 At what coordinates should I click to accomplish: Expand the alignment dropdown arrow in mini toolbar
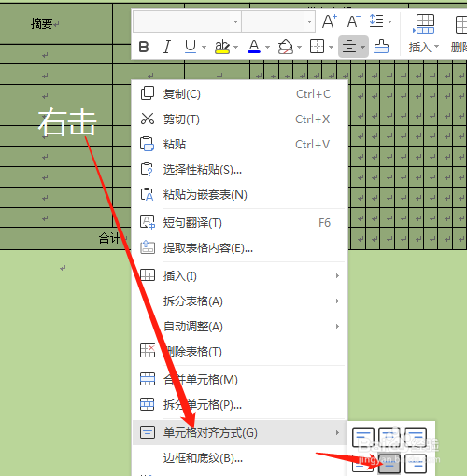pos(362,48)
